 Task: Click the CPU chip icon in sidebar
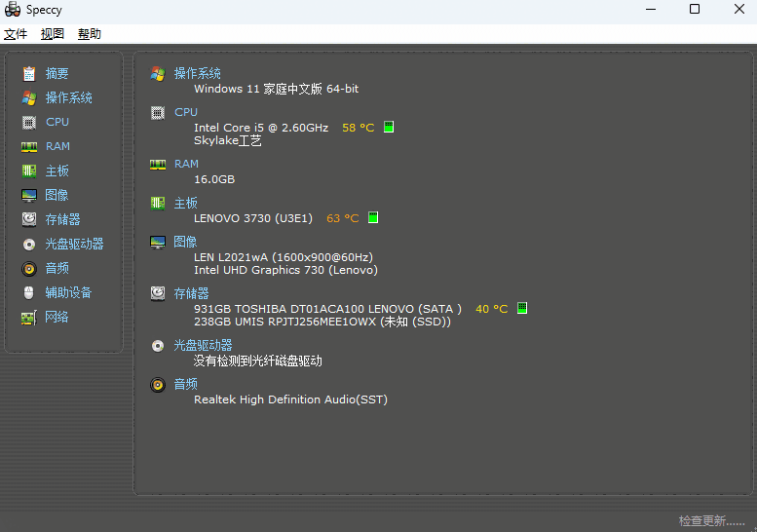(29, 123)
